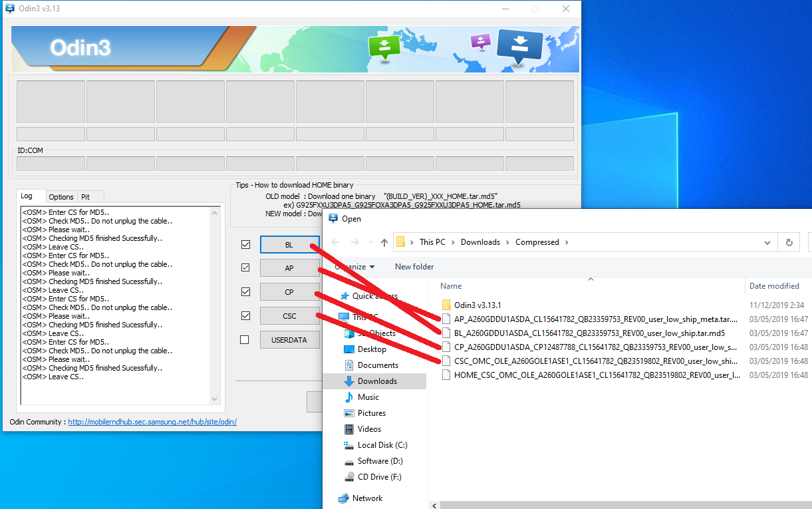The width and height of the screenshot is (812, 509).
Task: Click the Videos icon in sidebar
Action: click(349, 429)
